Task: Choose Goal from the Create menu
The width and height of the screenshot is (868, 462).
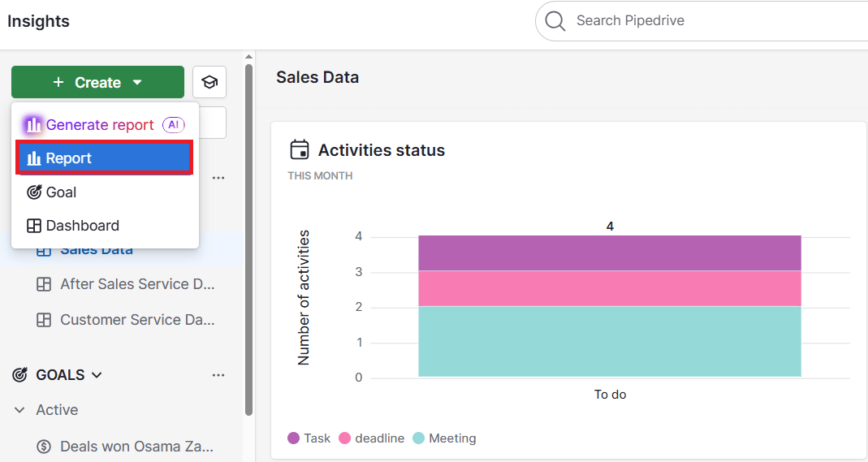Action: (105, 192)
